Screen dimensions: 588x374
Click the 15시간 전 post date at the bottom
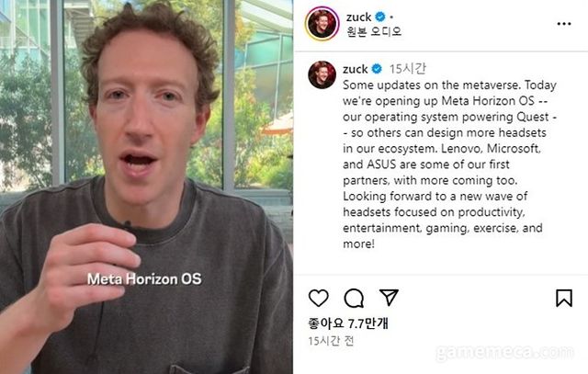331,341
